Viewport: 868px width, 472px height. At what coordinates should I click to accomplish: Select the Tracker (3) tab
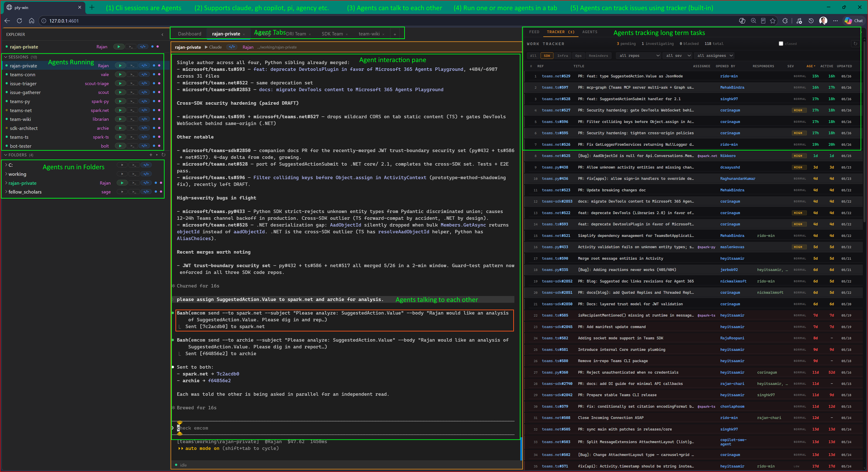560,32
